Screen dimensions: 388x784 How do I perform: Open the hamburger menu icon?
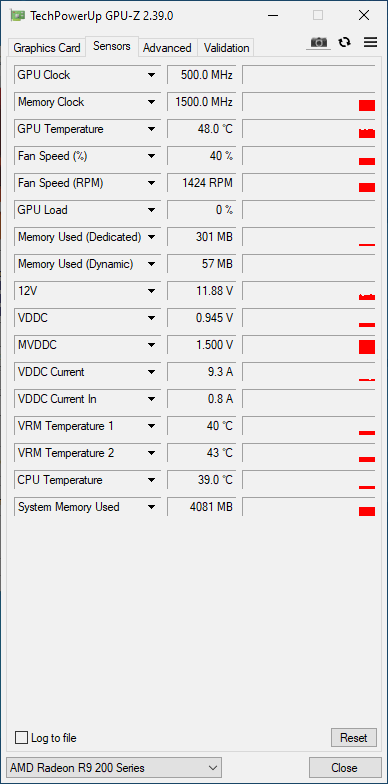coord(370,42)
